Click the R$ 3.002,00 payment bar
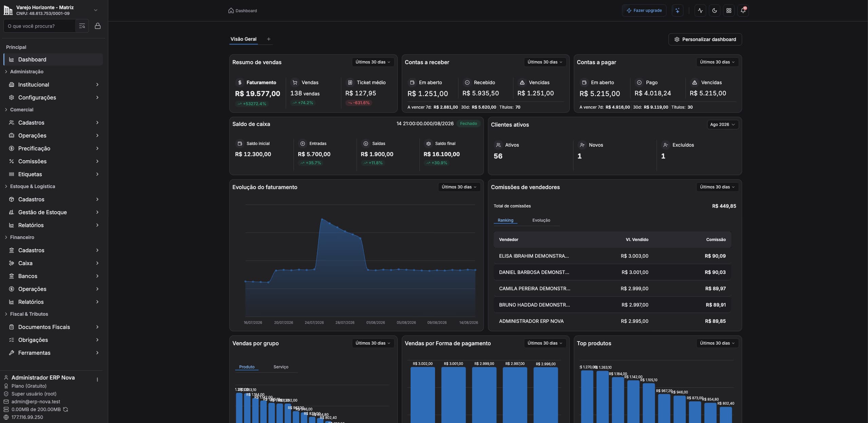The image size is (868, 423). tap(422, 395)
